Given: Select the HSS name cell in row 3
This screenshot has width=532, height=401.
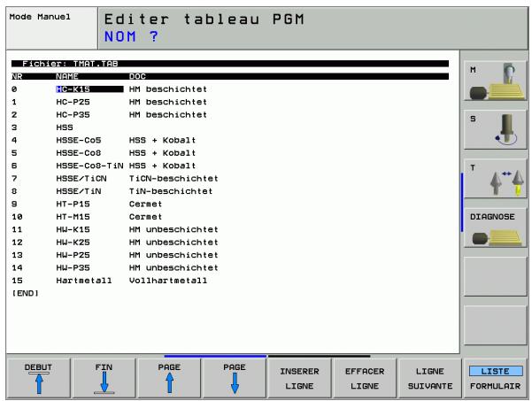Looking at the screenshot, I should coord(65,127).
